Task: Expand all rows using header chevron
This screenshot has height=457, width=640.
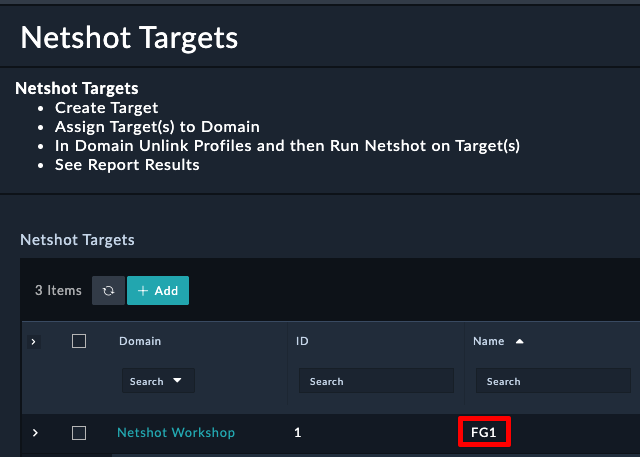Action: (34, 342)
